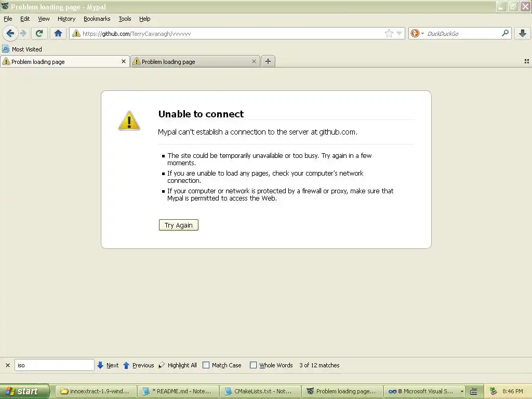Click the warning site identity icon in address bar

(x=76, y=33)
